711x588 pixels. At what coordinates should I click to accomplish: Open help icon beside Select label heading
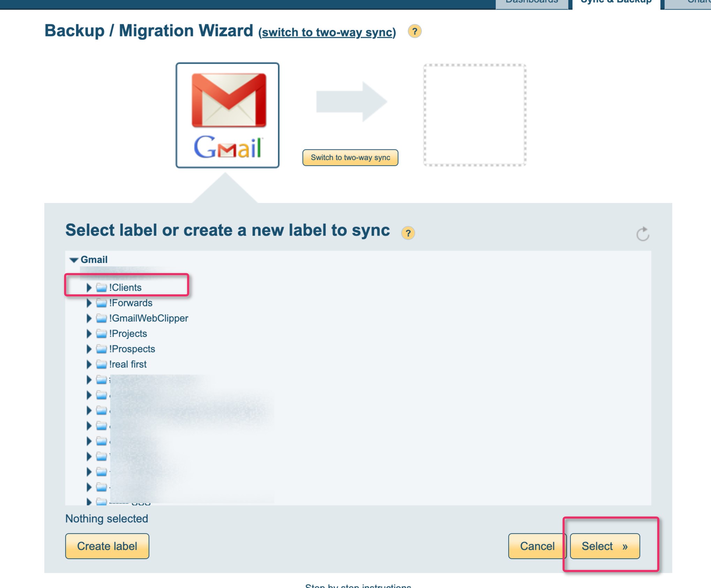(x=408, y=233)
